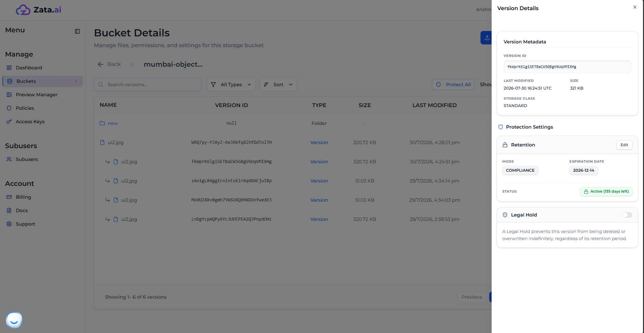Click version ID sAn1gL04ggIcnlntsklr6q6DACjuIBp
Viewport: 644px width, 333px height.
point(231,181)
